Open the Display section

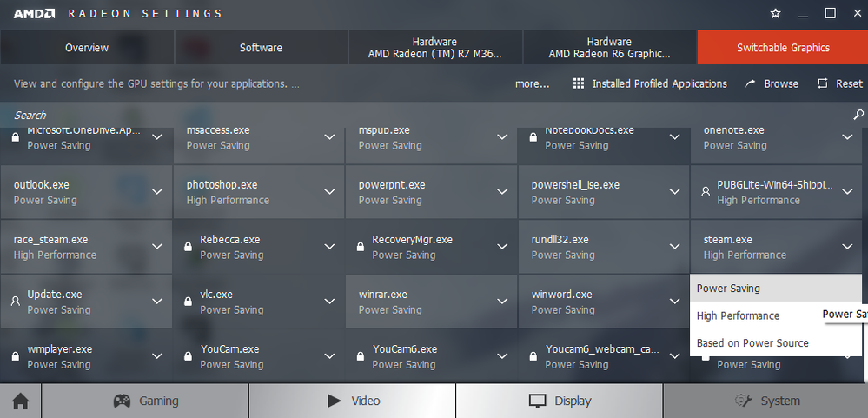point(559,401)
